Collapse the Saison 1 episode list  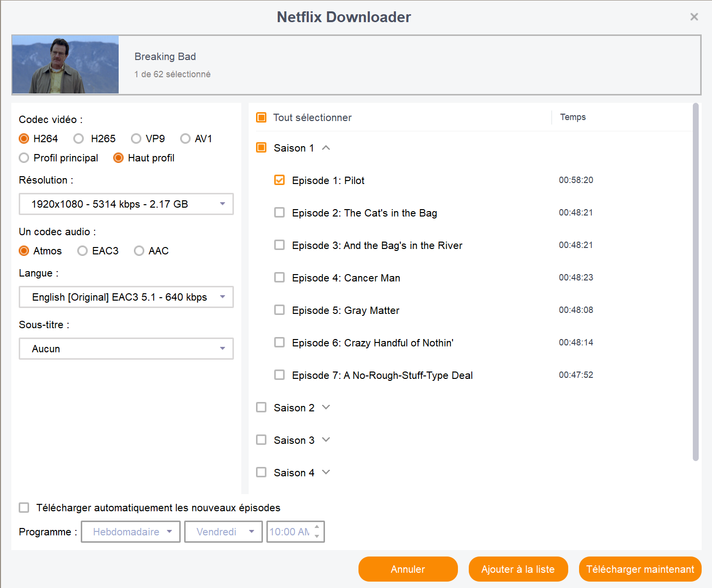point(326,148)
